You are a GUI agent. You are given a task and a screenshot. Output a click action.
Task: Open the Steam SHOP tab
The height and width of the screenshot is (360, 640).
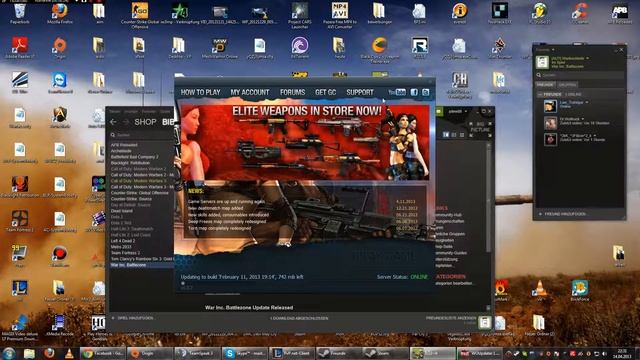[x=145, y=122]
